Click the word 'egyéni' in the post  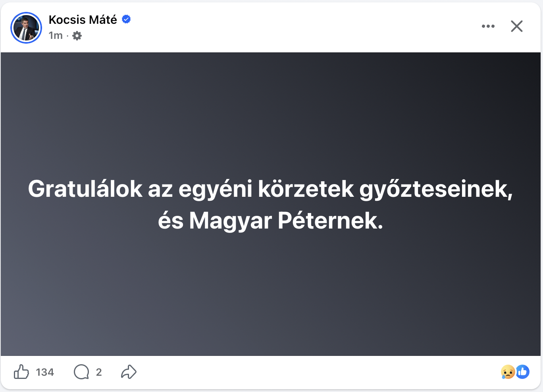(215, 189)
